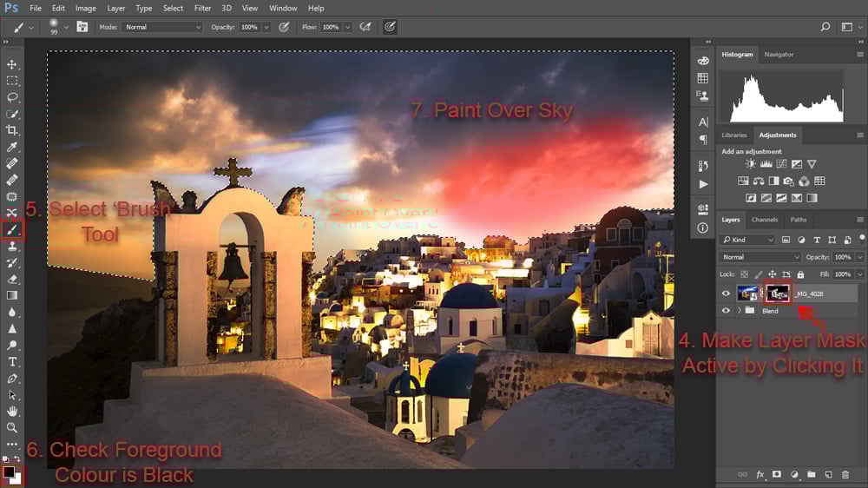
Task: Select the Gradient tool
Action: pos(11,296)
